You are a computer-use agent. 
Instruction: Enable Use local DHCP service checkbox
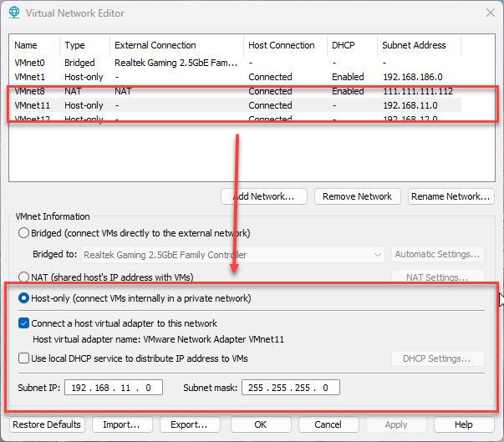click(23, 358)
